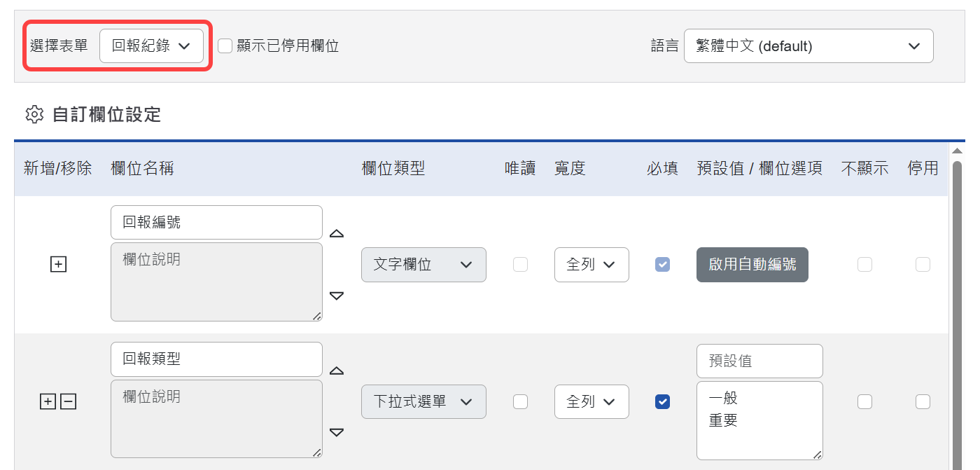Screen dimensions: 980x470
Task: Enable the 顯示已停用欄位 checkbox
Action: tap(225, 46)
